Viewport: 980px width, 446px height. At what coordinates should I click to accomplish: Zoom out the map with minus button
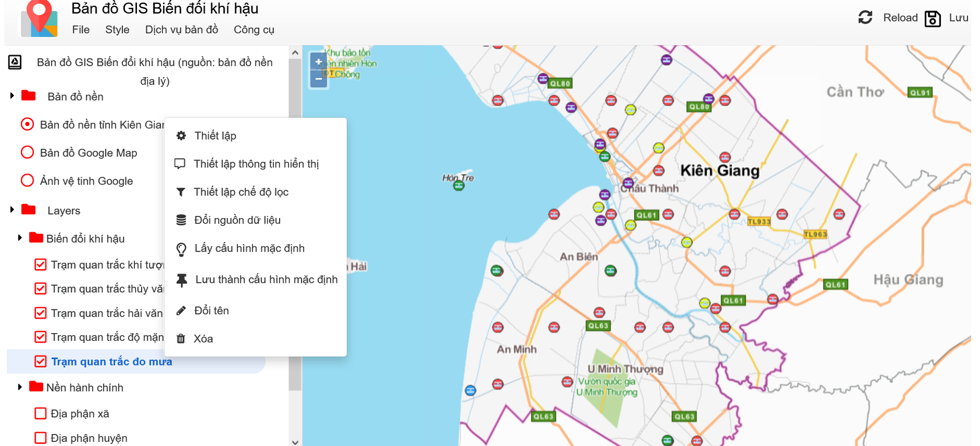pos(318,79)
